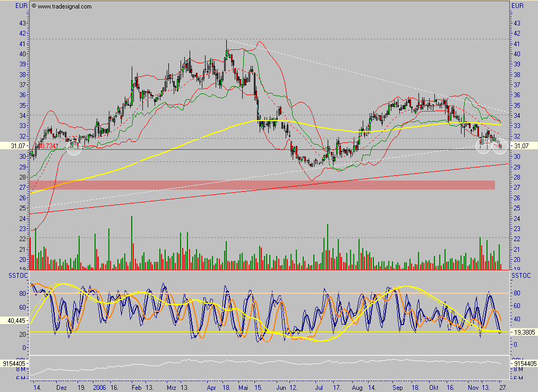Click the red 40,7341 price annotation
The image size is (538, 392).
(x=46, y=146)
